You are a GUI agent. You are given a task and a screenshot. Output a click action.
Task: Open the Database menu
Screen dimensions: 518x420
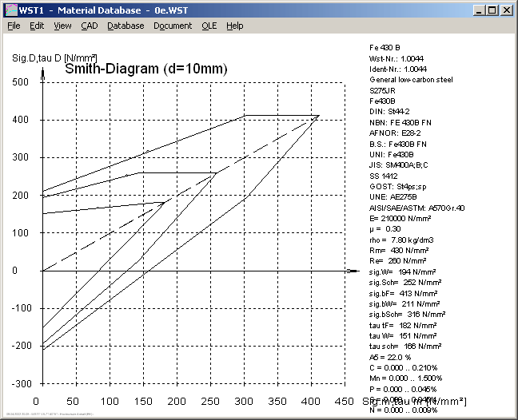(x=126, y=26)
